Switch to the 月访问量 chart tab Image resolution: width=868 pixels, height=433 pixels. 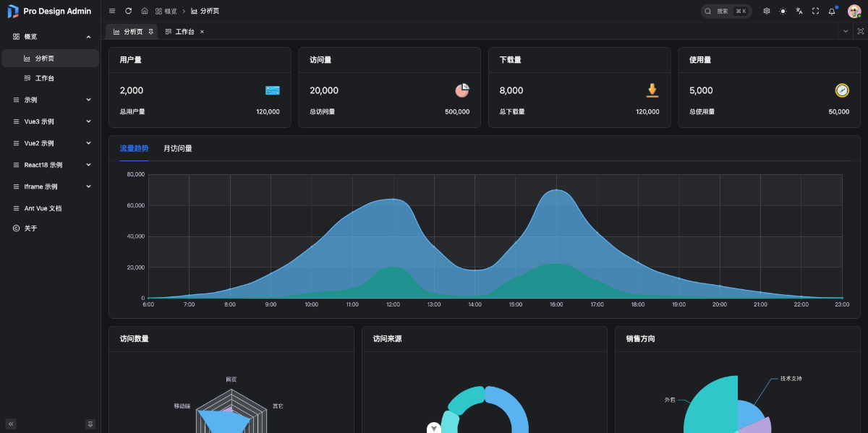[178, 148]
